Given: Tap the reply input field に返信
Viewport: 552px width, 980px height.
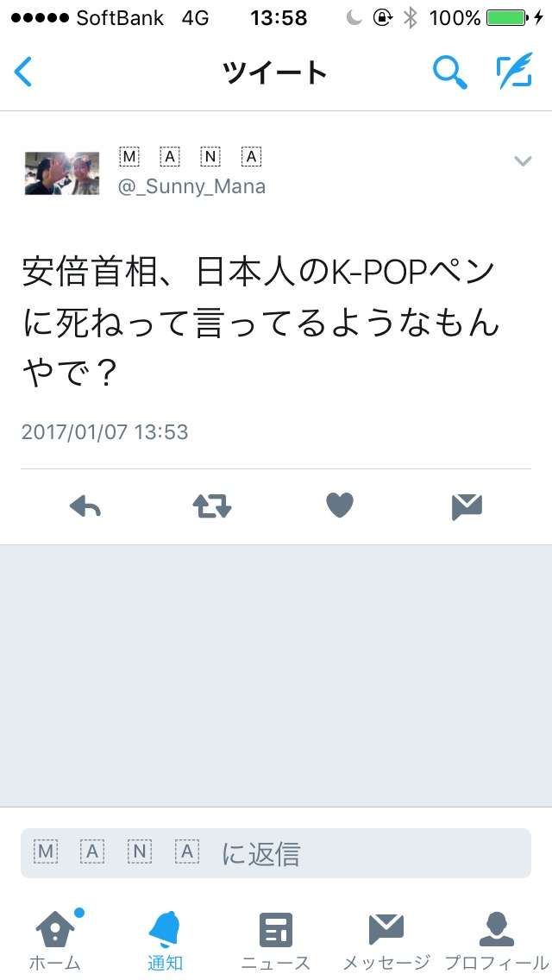Looking at the screenshot, I should tap(276, 853).
